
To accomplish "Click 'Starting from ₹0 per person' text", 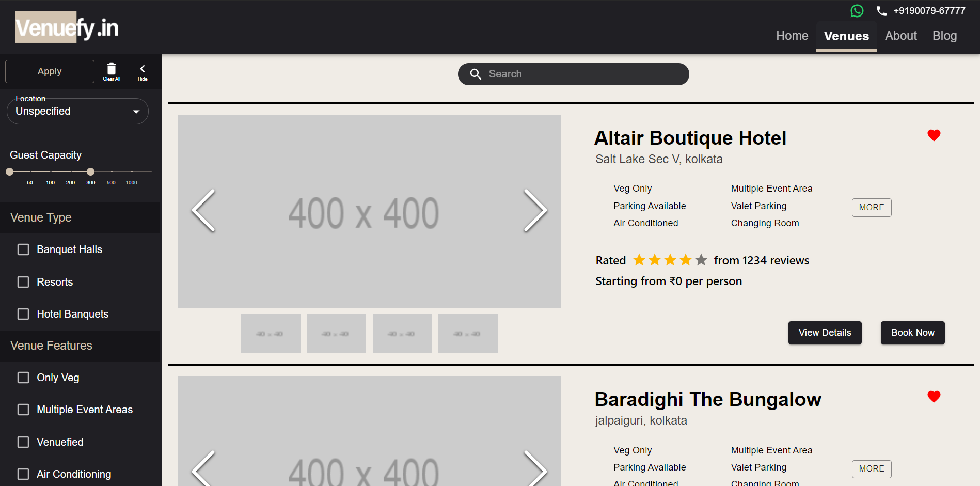I will coord(669,281).
